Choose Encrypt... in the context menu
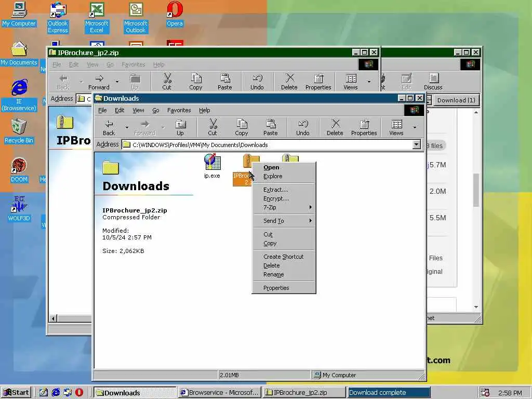 pyautogui.click(x=284, y=198)
